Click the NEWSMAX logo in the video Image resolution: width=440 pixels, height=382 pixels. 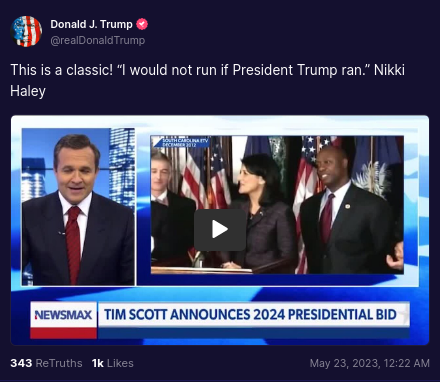click(x=63, y=315)
